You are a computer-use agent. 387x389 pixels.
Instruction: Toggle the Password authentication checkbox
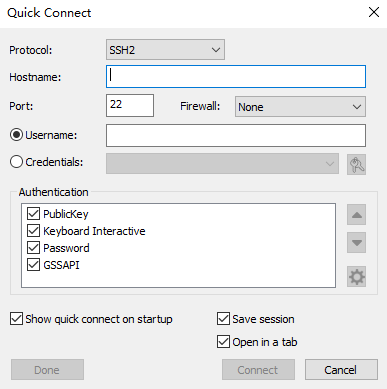[33, 248]
